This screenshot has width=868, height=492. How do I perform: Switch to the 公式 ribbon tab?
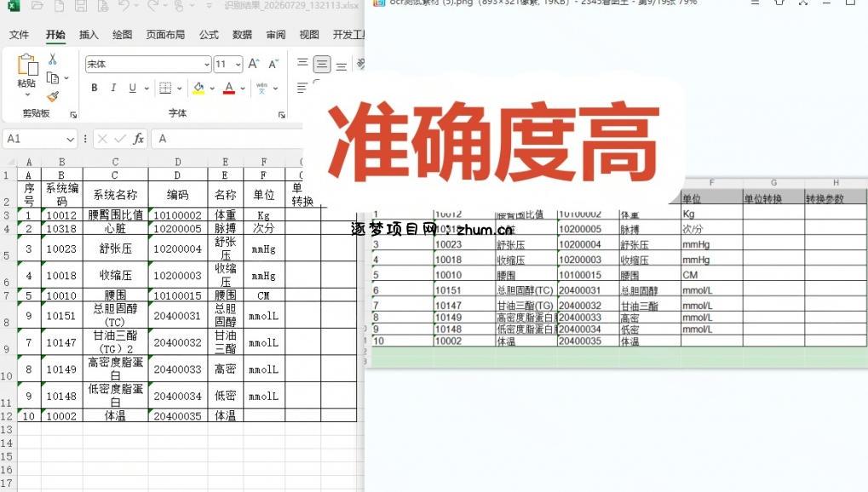209,35
